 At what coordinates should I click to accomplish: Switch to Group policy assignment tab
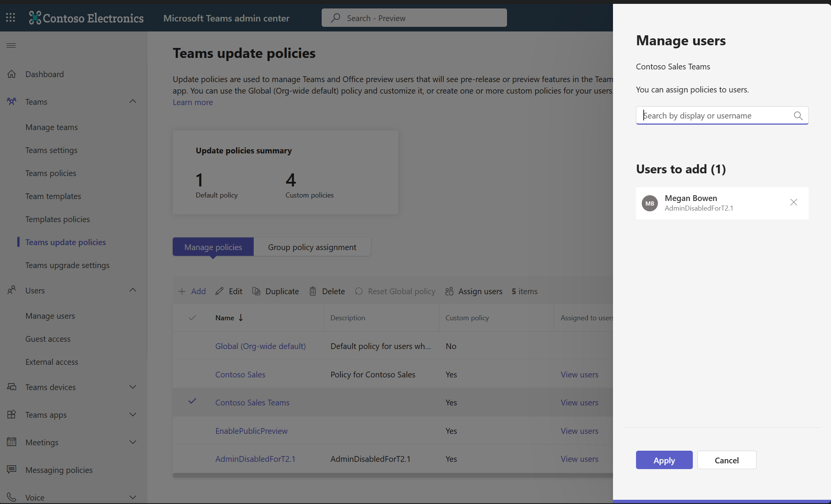312,246
